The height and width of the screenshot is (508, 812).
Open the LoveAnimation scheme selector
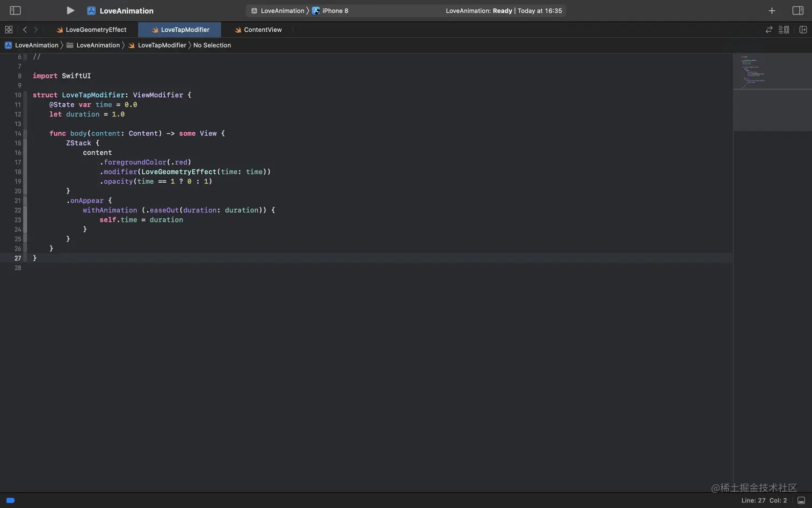coord(277,11)
